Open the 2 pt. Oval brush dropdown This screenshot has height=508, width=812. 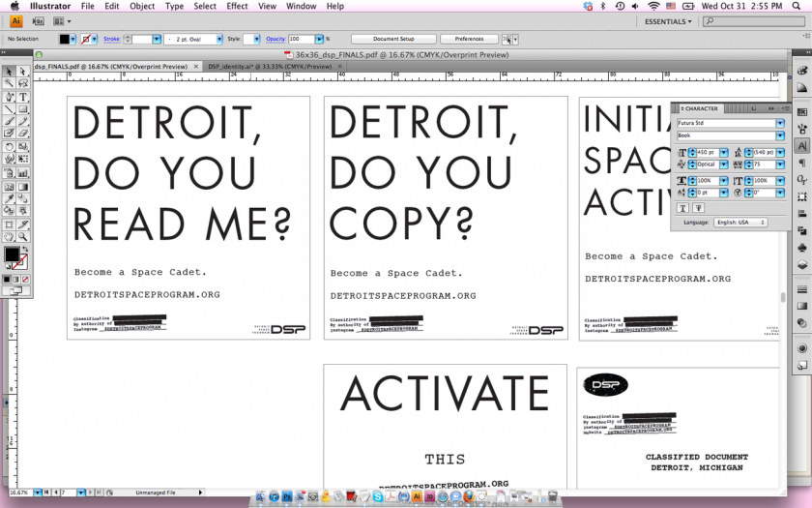pyautogui.click(x=219, y=39)
